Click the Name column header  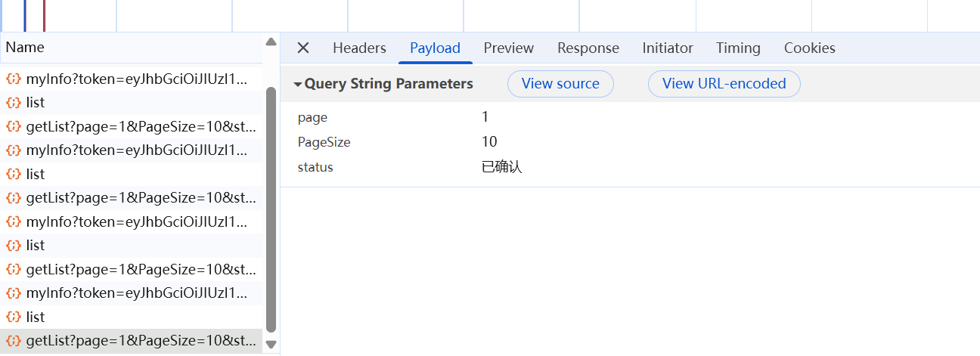(x=25, y=48)
